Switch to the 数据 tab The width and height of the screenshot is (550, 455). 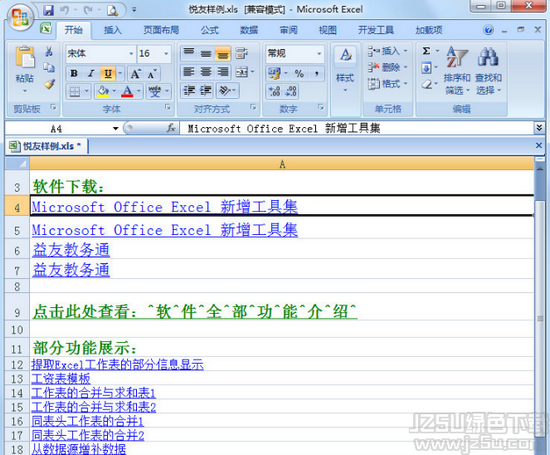point(249,30)
